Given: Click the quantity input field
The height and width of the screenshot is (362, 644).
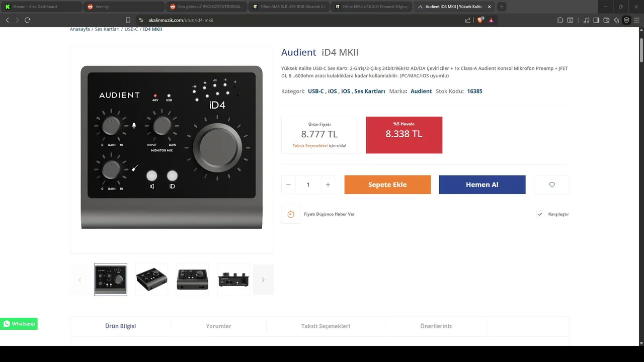Looking at the screenshot, I should click(x=308, y=185).
